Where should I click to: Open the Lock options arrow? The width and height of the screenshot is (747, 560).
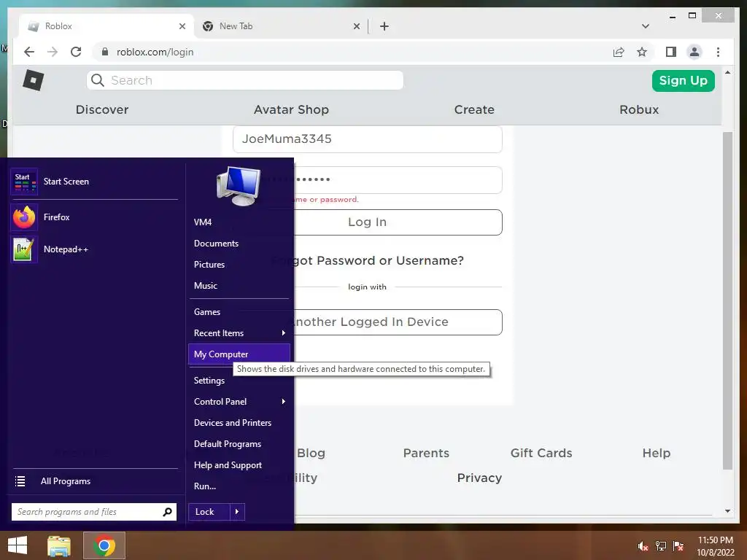click(x=237, y=512)
